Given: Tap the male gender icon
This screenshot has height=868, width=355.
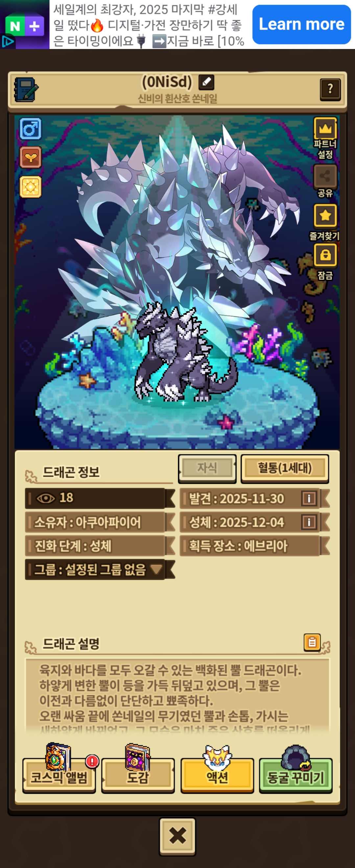Looking at the screenshot, I should [x=30, y=129].
